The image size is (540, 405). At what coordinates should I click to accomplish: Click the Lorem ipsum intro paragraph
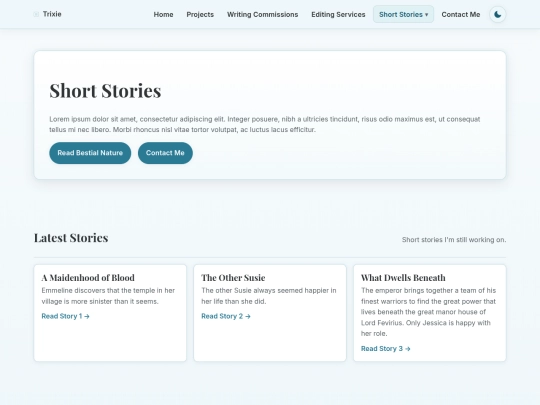264,124
